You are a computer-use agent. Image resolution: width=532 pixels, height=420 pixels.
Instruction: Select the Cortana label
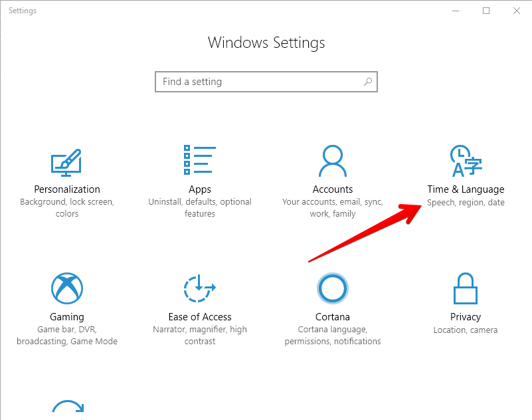(333, 317)
